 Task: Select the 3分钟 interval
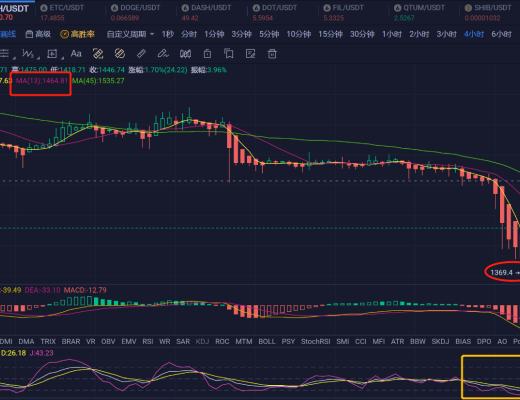tap(241, 34)
